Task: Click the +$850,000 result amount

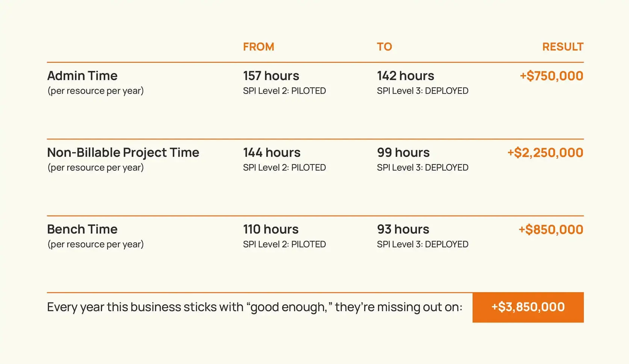Action: coord(550,229)
